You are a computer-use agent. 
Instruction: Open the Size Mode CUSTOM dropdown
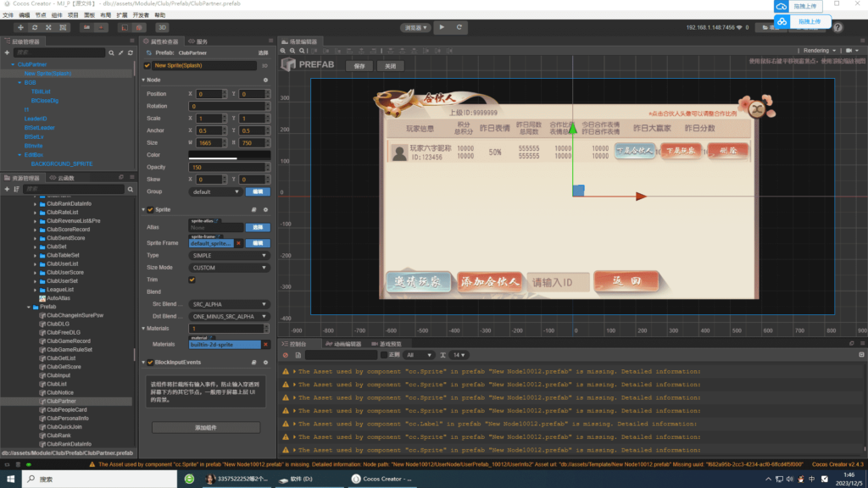click(x=229, y=268)
